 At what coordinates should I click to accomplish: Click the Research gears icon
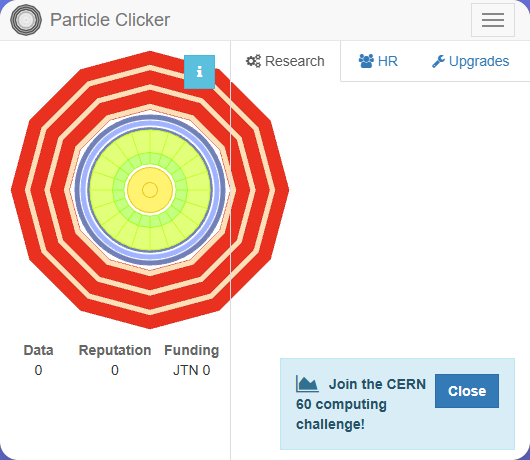pos(253,61)
